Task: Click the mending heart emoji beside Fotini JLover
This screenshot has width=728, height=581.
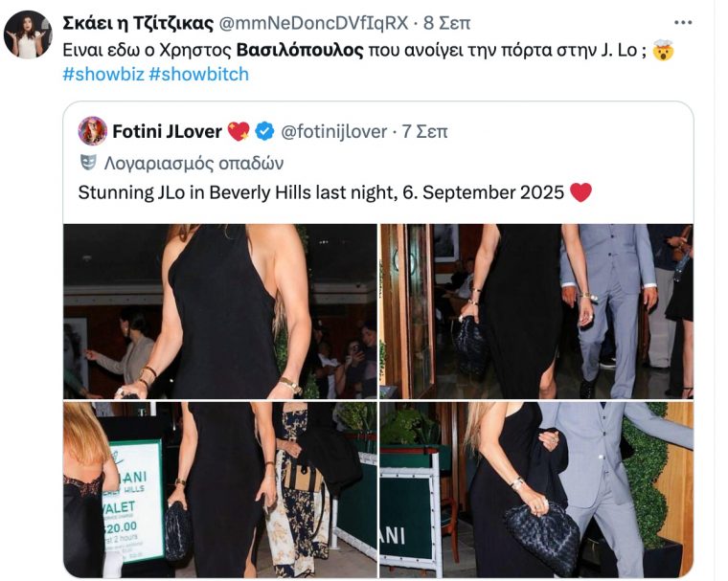Action: 239,131
